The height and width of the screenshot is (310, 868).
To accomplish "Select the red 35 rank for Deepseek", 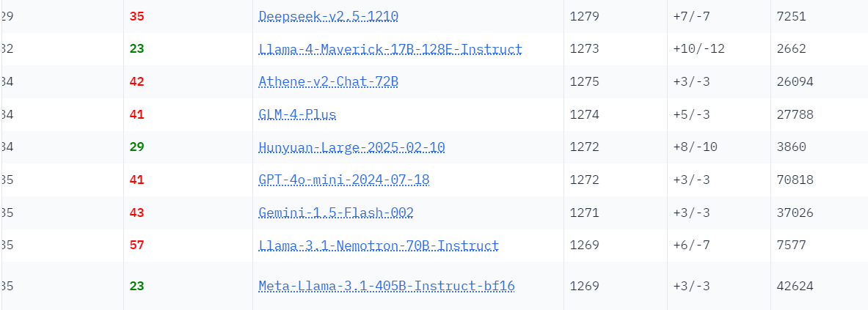I will (x=136, y=17).
